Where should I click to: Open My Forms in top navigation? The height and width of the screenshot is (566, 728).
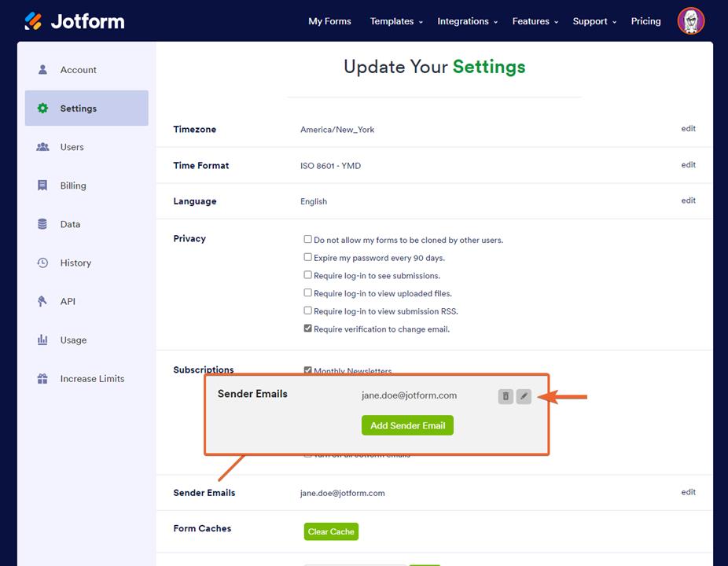point(329,21)
